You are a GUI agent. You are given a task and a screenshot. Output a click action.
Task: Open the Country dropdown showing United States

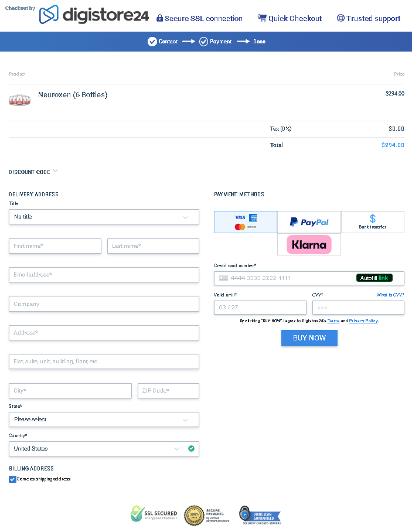point(104,449)
